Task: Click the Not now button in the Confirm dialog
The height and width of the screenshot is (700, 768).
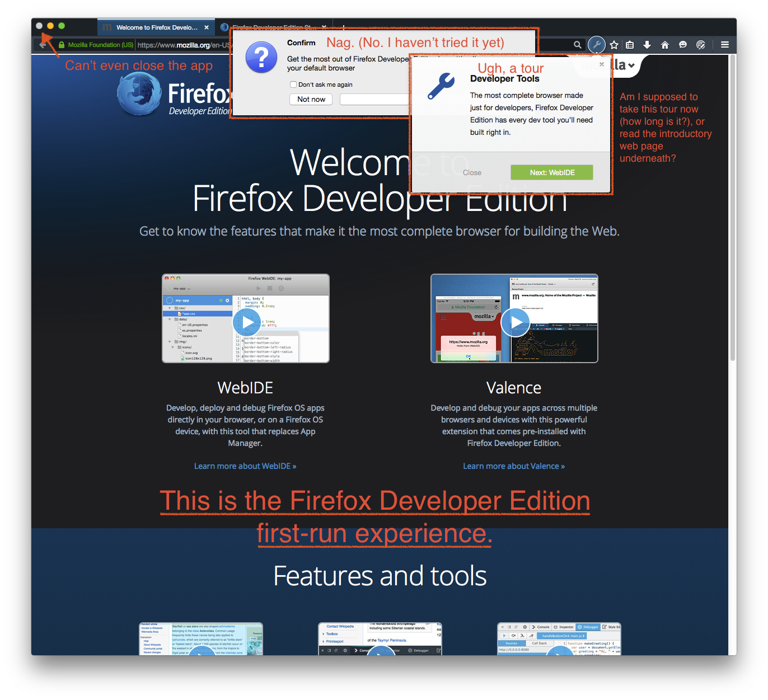Action: tap(310, 99)
